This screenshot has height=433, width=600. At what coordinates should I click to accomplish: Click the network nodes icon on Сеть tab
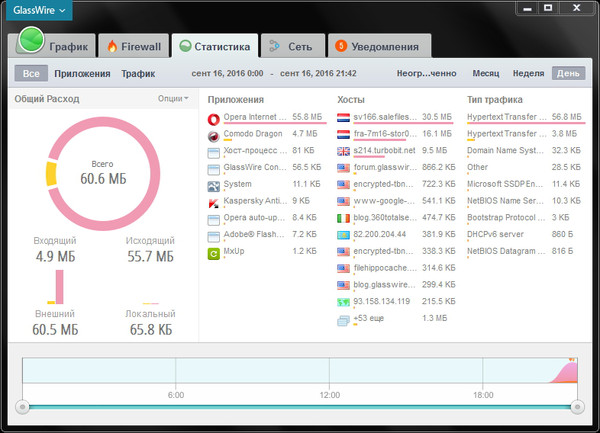[274, 46]
